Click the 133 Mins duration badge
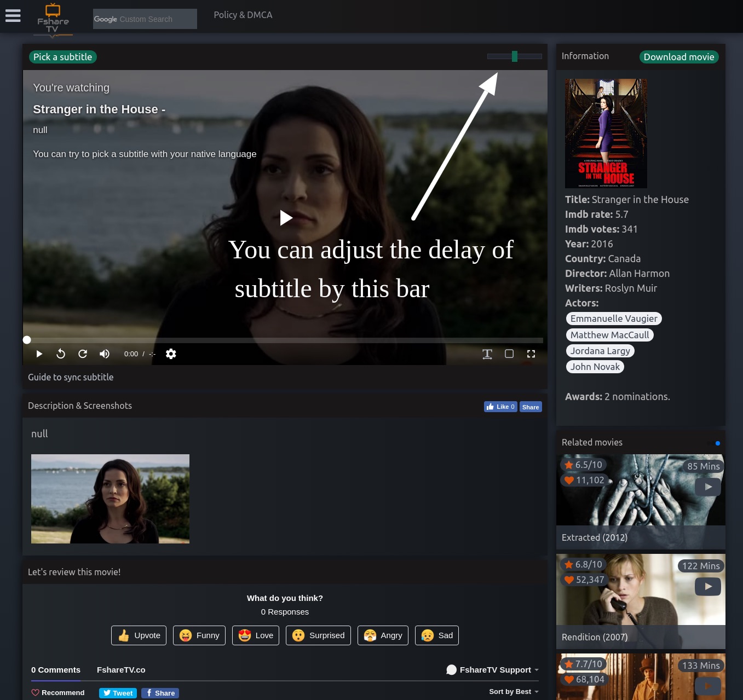Screen dimensions: 743x700 point(701,666)
